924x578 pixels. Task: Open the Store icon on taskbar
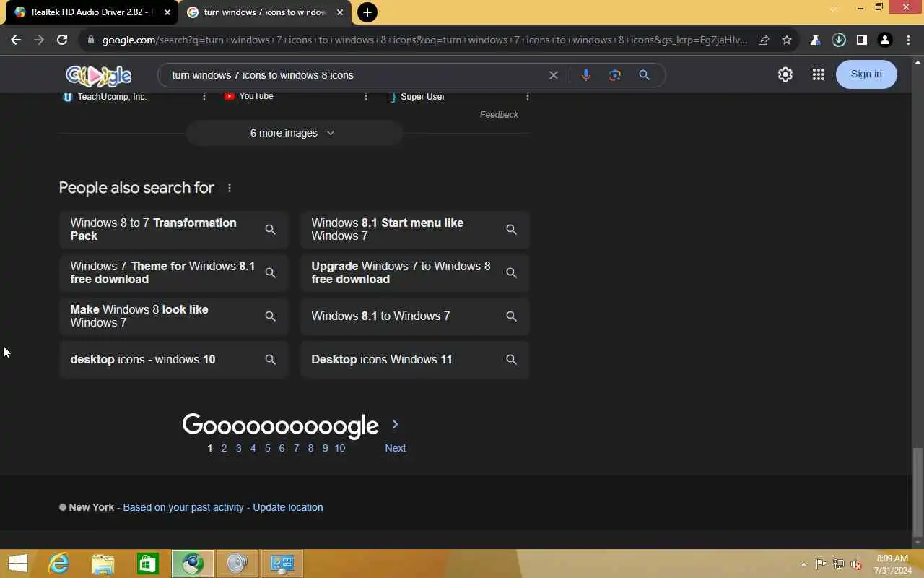(x=148, y=564)
